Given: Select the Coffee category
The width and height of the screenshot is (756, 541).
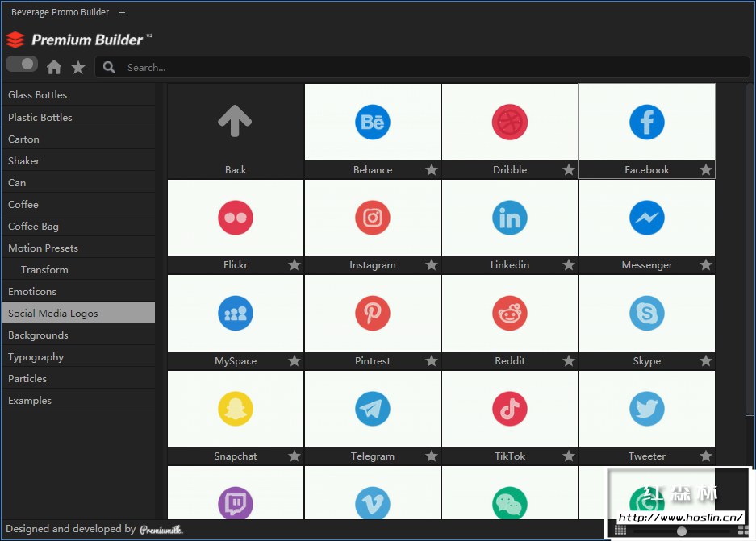Looking at the screenshot, I should coord(78,204).
